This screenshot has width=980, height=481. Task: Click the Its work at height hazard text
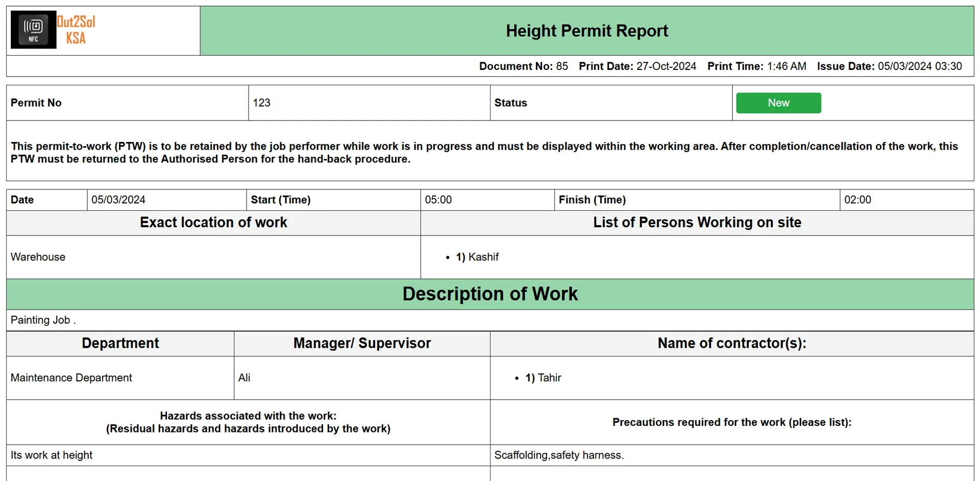coord(52,455)
